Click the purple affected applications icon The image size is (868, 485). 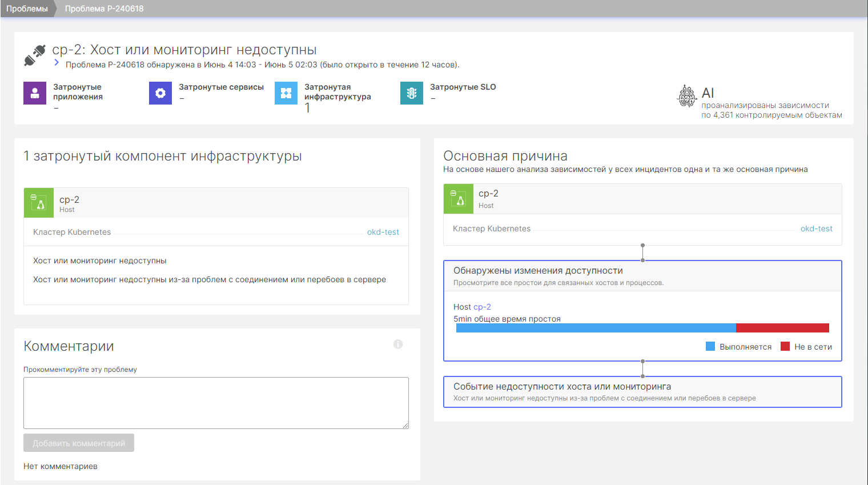(x=35, y=93)
